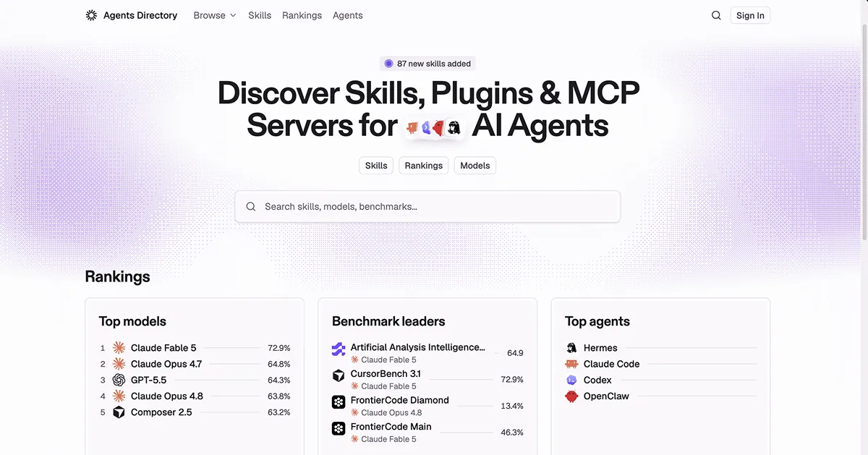Image resolution: width=868 pixels, height=455 pixels.
Task: Click the 63.8% score value
Action: click(279, 396)
